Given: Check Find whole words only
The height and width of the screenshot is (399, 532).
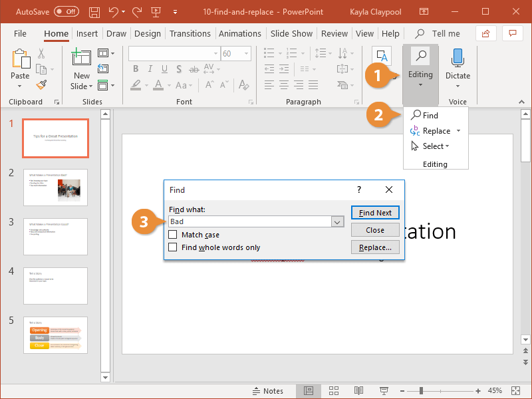Looking at the screenshot, I should pyautogui.click(x=173, y=247).
